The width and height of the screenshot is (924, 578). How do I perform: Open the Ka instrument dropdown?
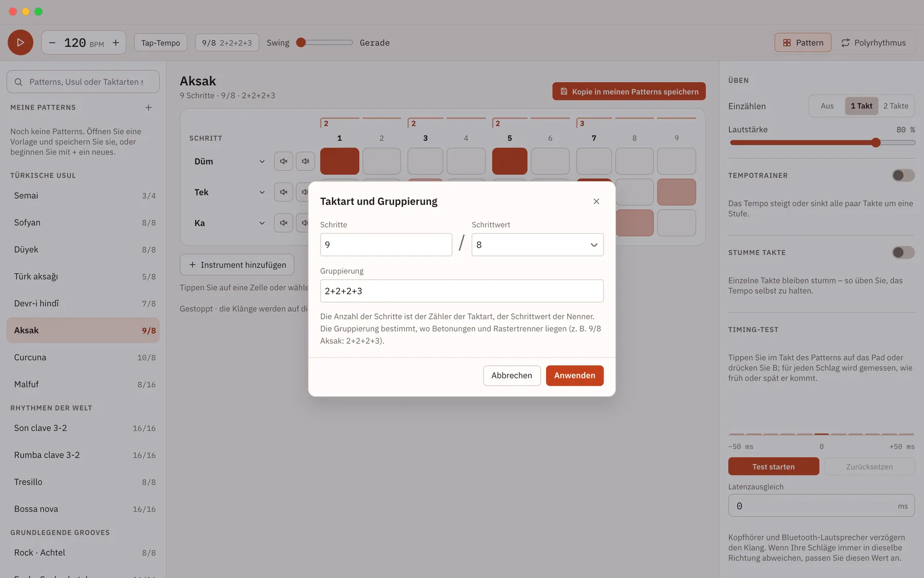point(229,223)
